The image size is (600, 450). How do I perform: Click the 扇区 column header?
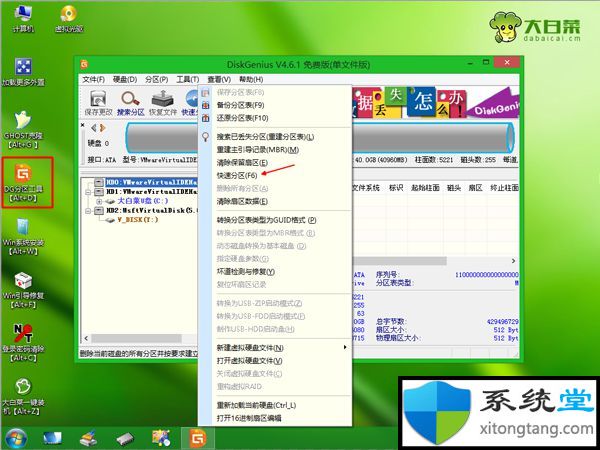[x=475, y=188]
